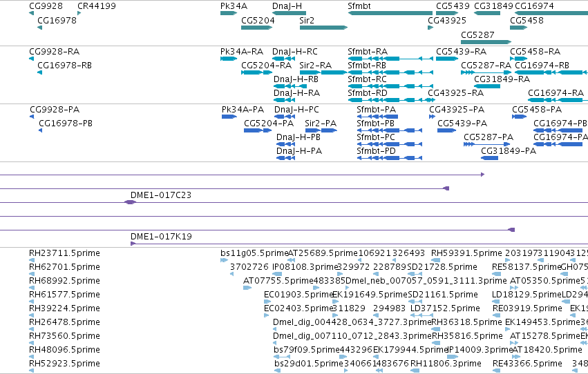Screen dimensions: 588x374
Task: Select EST RH11806.3prime
Action: tap(415, 371)
